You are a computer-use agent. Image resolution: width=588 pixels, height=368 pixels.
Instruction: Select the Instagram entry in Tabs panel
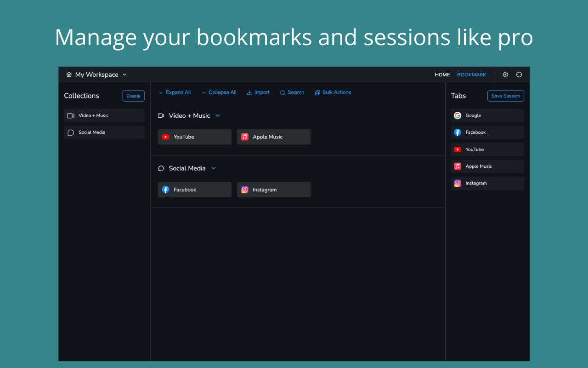point(487,183)
